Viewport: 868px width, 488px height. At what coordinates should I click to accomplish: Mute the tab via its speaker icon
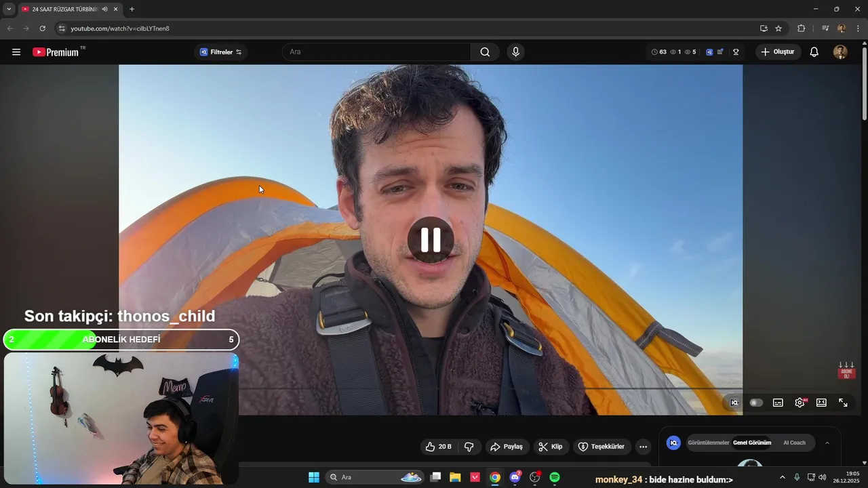[x=104, y=9]
